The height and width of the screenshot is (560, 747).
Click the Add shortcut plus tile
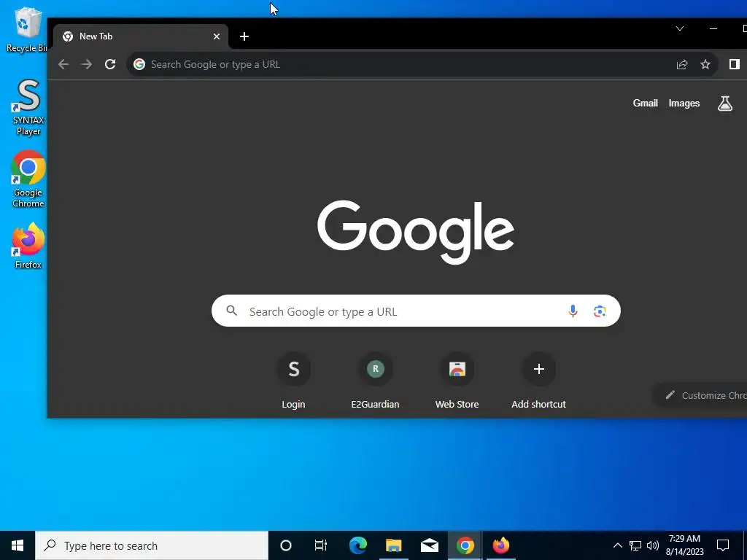point(539,381)
